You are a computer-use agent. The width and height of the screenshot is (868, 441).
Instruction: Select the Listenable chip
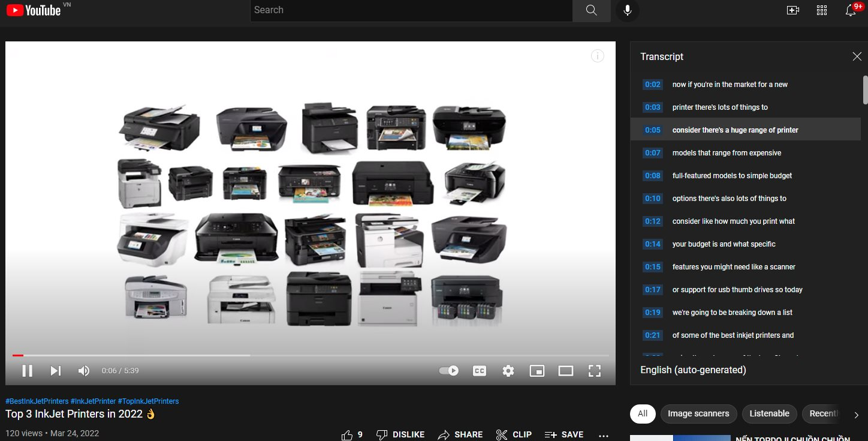pyautogui.click(x=769, y=413)
